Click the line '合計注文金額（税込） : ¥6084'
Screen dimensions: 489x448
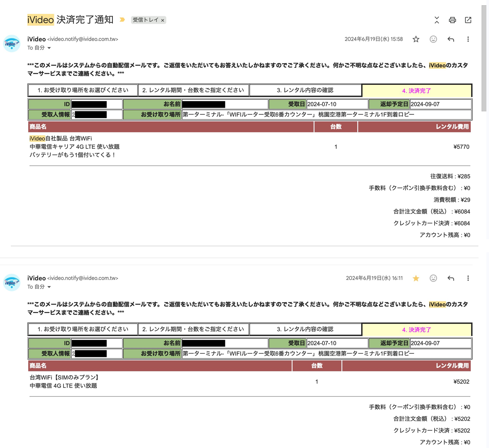coord(432,212)
